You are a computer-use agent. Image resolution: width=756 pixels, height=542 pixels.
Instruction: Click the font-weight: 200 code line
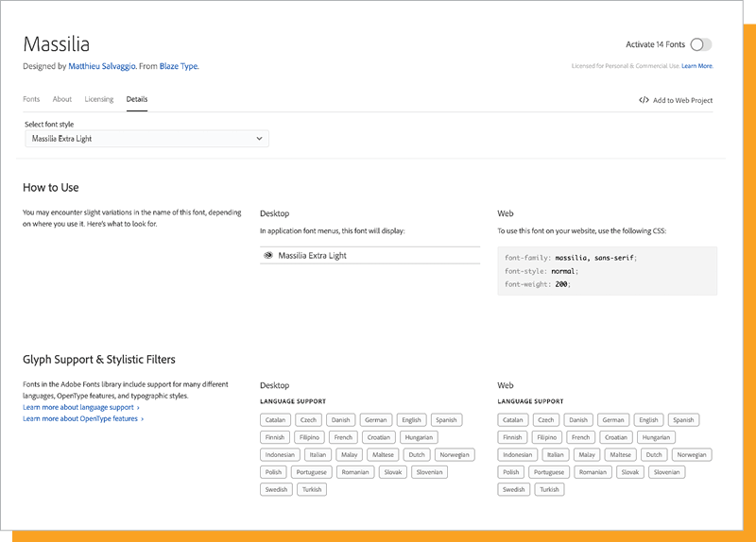538,284
